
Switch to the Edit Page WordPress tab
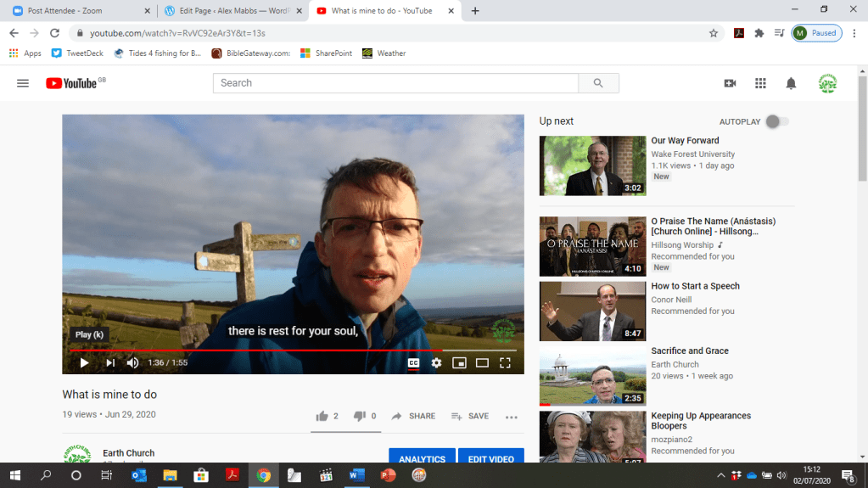[x=231, y=11]
